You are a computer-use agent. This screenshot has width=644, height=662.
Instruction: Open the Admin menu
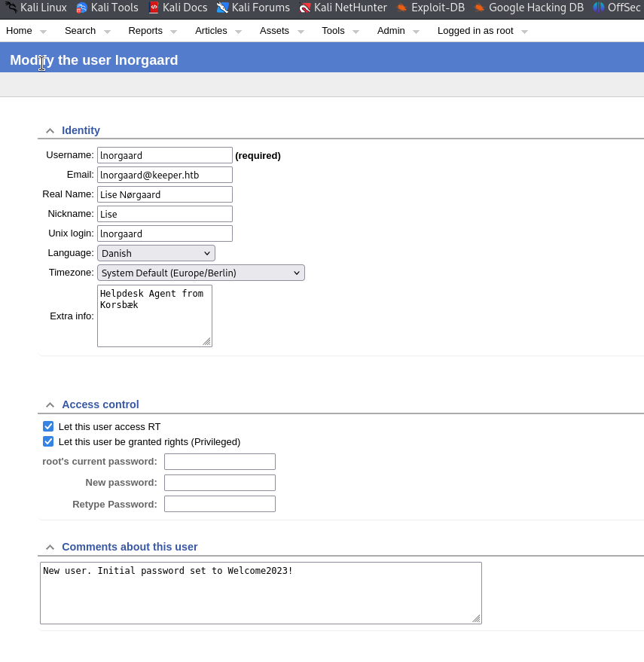[x=391, y=31]
